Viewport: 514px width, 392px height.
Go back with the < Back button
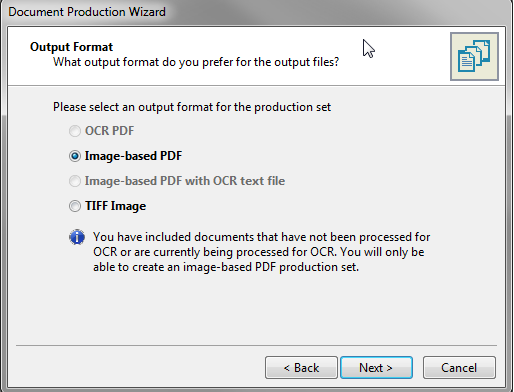point(301,368)
